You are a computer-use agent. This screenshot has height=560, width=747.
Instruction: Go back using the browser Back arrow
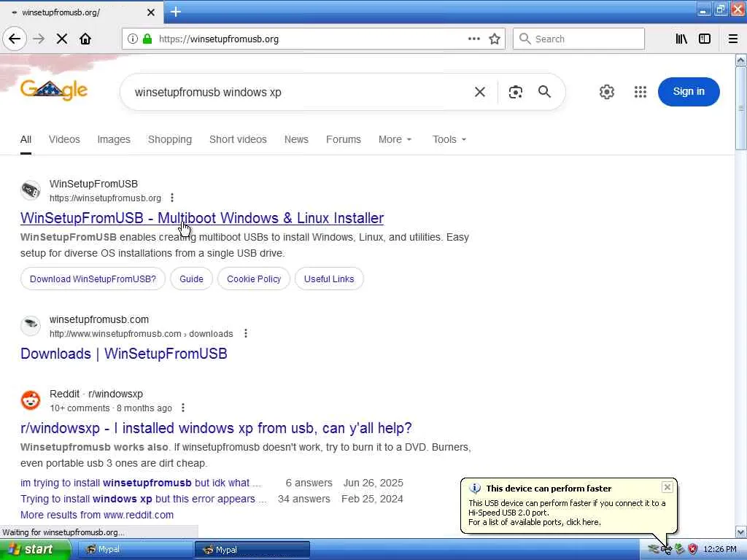coord(15,39)
